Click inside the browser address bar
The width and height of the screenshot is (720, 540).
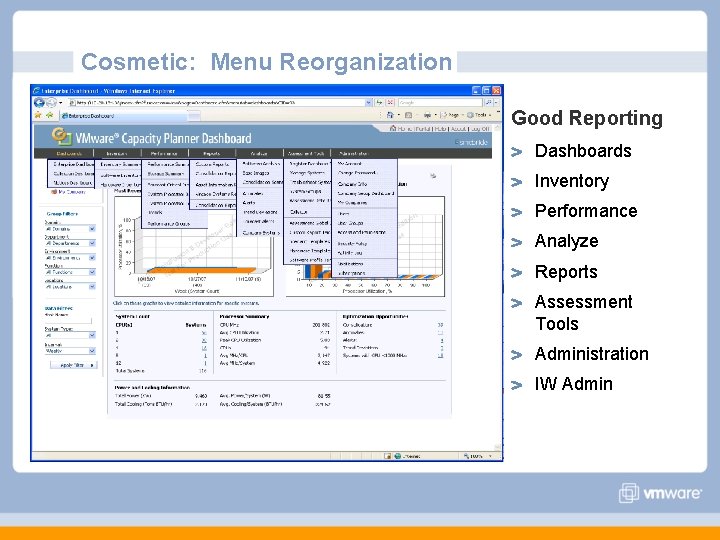[217, 102]
